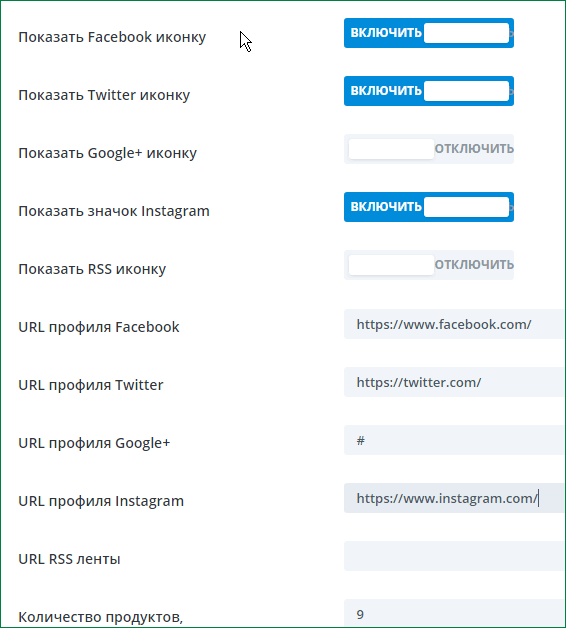
Task: Turn off the Instagram icon switch
Action: click(x=429, y=207)
